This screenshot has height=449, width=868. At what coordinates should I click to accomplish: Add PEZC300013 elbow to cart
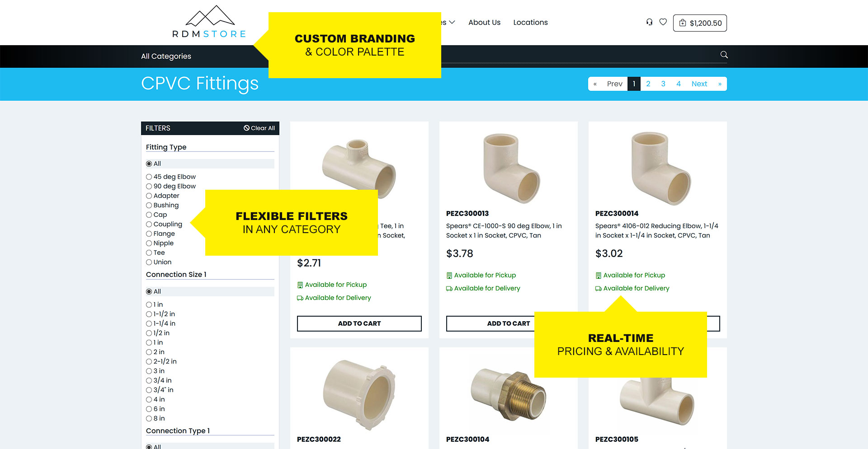pos(490,323)
